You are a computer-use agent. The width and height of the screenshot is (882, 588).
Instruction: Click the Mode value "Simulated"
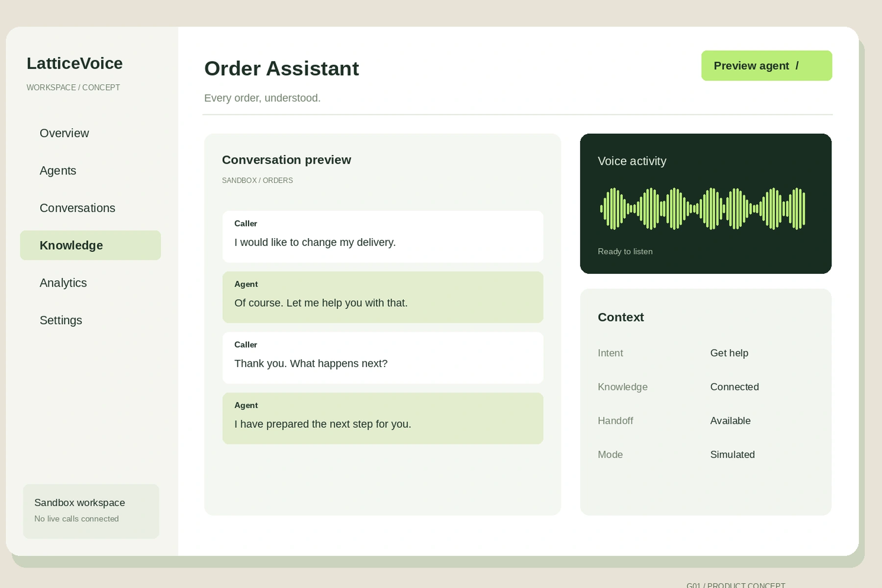click(733, 454)
